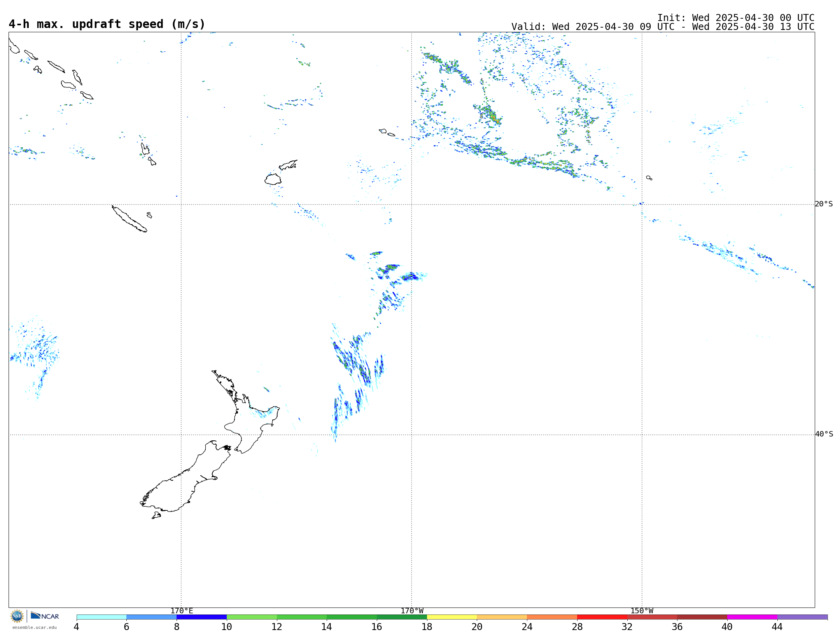Viewport: 840px width, 632px height.
Task: Select the light green 10-12 color swatch
Action: point(252,617)
